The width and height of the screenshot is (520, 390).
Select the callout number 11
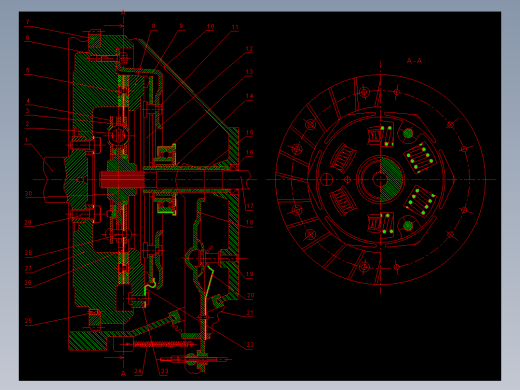235,27
